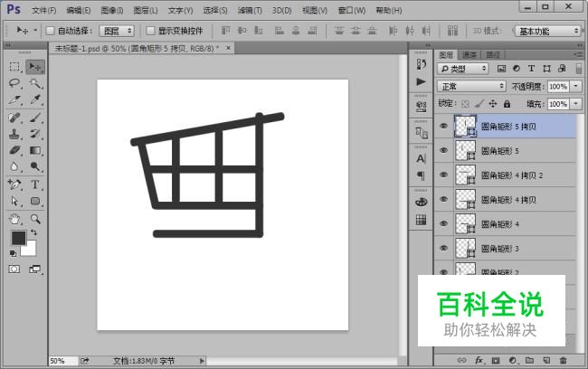588x369 pixels.
Task: Open the opacity slider dropdown arrow
Action: point(576,86)
